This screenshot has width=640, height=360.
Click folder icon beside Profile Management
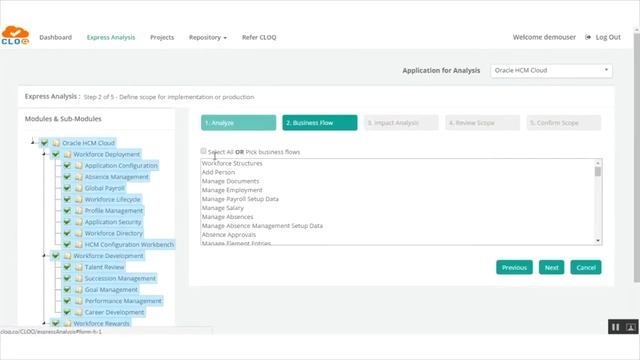point(79,211)
